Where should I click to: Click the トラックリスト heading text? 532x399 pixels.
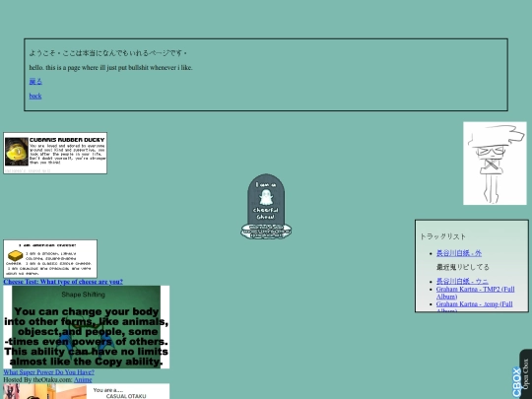pos(442,236)
